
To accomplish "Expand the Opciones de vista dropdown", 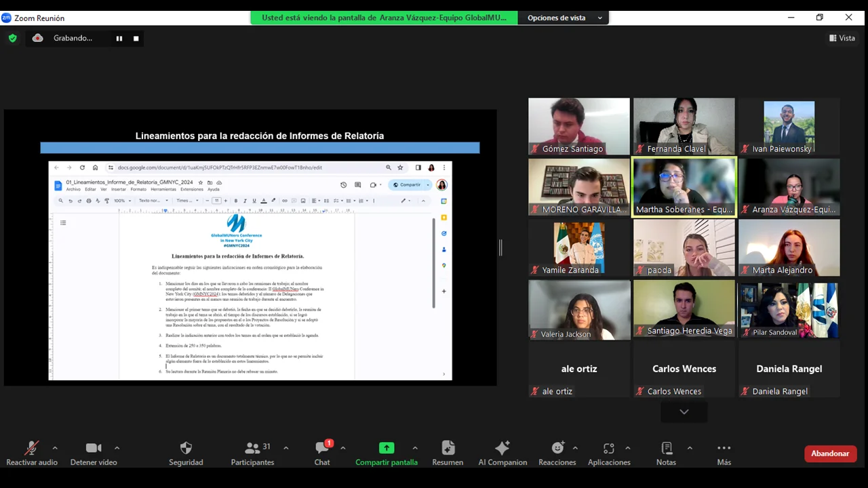I will (564, 18).
